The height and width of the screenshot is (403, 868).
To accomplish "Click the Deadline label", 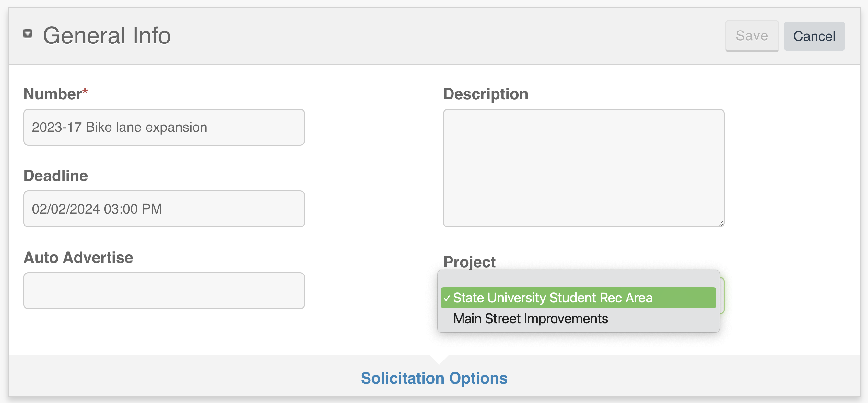I will pyautogui.click(x=56, y=176).
